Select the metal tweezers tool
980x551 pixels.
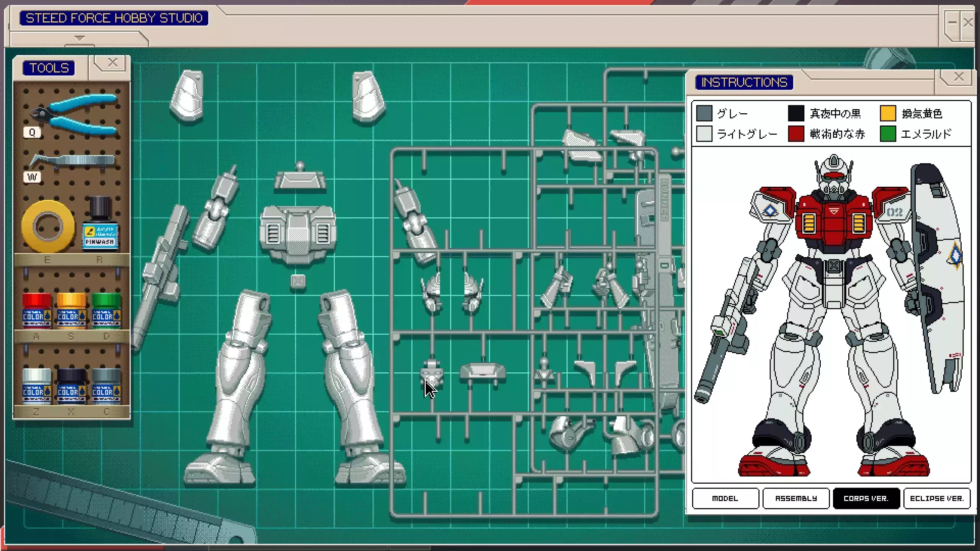click(72, 161)
